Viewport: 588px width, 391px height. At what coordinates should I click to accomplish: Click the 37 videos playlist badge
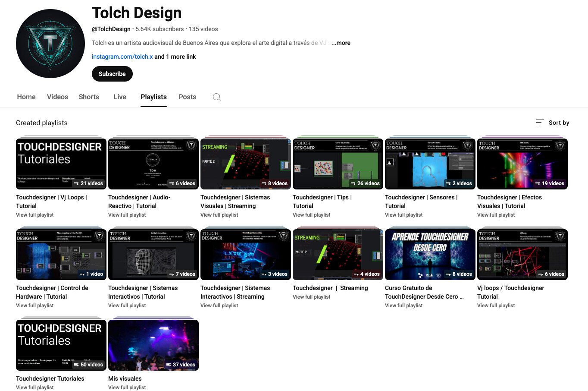click(181, 365)
